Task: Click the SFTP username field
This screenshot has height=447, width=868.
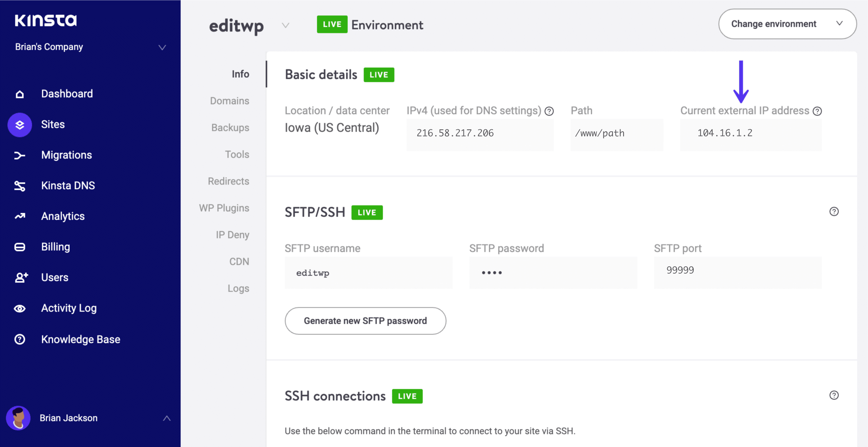Action: (368, 273)
